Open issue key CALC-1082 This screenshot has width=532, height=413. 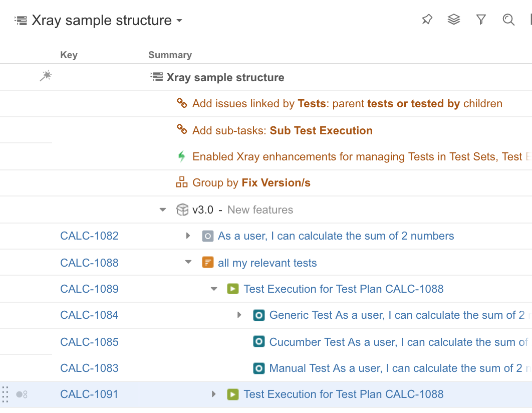[89, 236]
